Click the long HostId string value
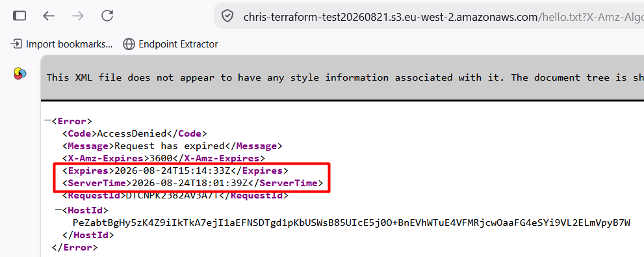 point(351,223)
